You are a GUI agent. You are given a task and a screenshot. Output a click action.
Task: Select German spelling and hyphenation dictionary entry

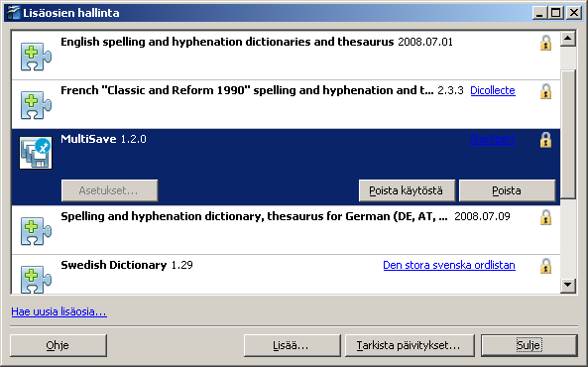(286, 230)
